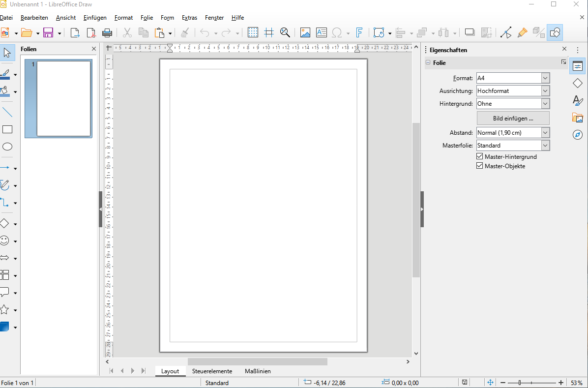Click the save document icon
Image resolution: width=588 pixels, height=388 pixels.
48,32
